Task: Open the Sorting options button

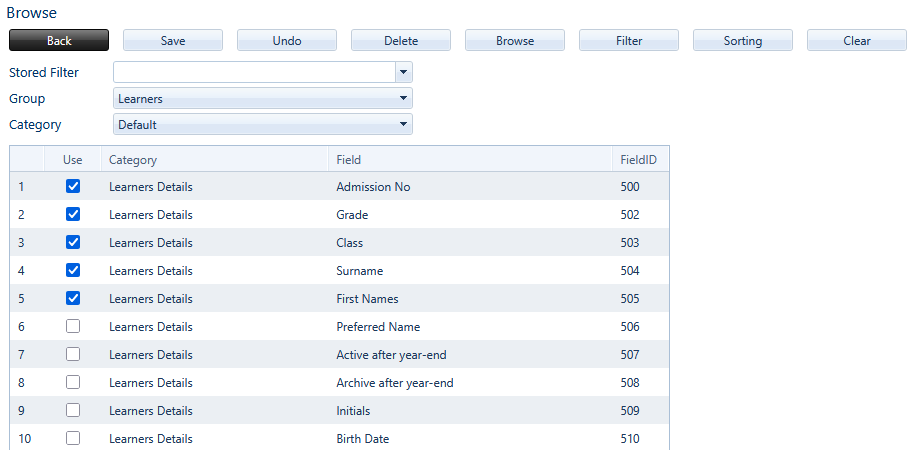Action: pos(743,41)
